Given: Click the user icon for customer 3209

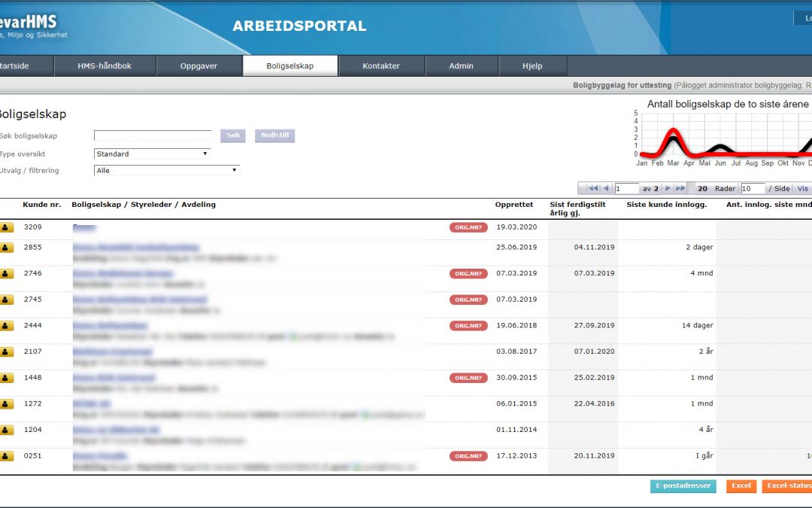Looking at the screenshot, I should coord(6,227).
